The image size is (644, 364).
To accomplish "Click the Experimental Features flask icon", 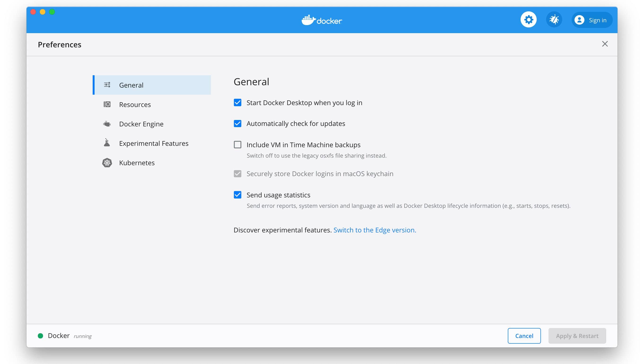I will [107, 143].
